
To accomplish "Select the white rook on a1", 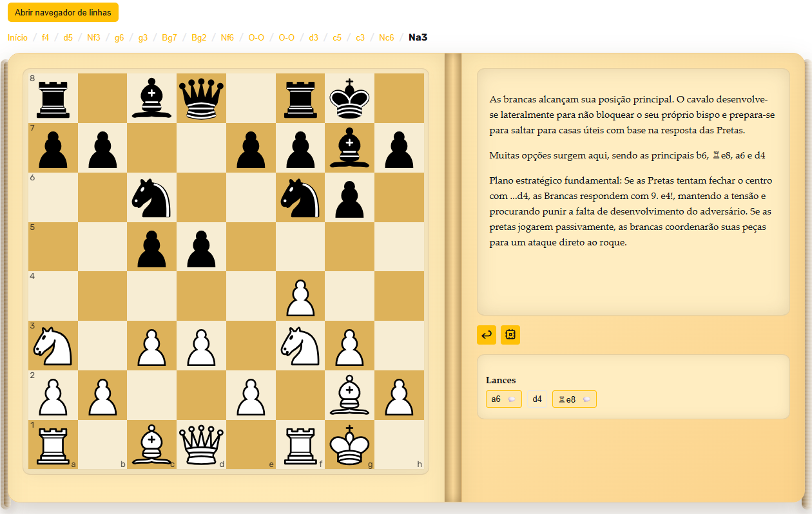I will click(x=53, y=445).
